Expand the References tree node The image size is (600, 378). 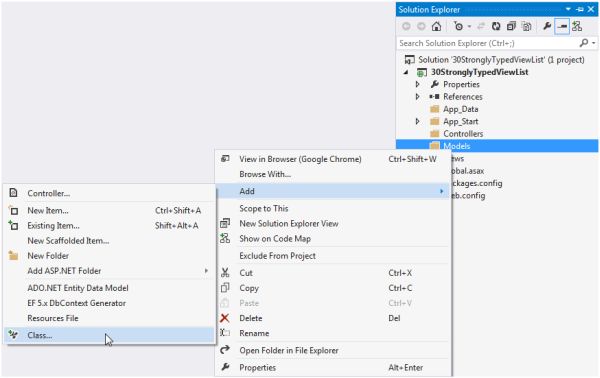click(x=418, y=96)
